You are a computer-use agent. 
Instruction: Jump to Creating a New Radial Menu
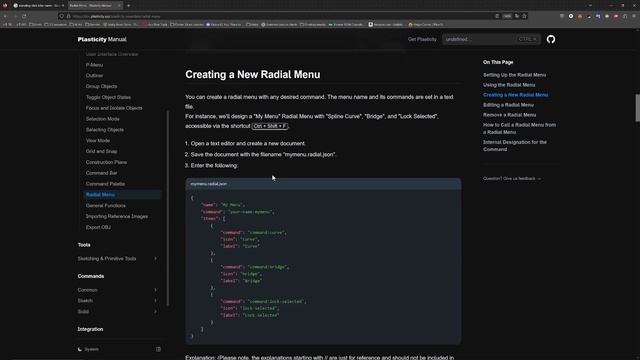point(516,95)
